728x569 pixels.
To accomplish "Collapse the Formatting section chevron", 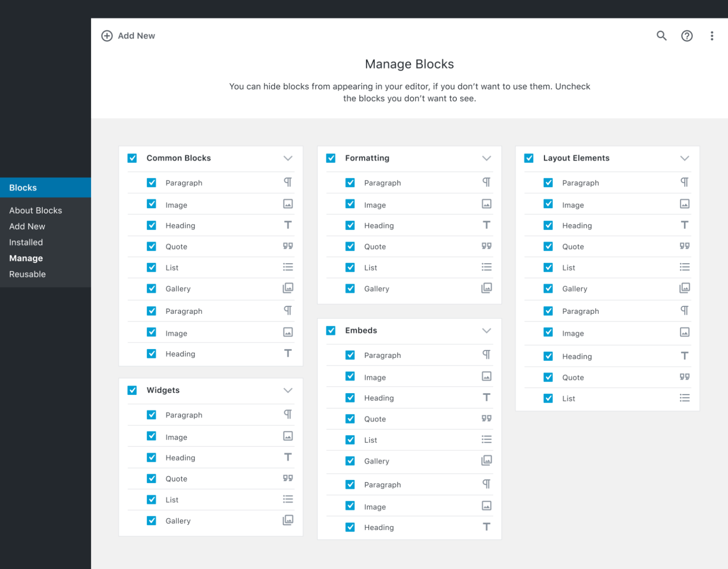I will coord(486,158).
